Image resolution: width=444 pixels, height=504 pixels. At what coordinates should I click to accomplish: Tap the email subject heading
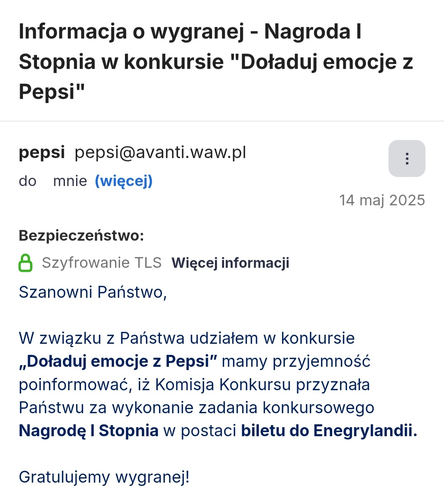tap(216, 62)
